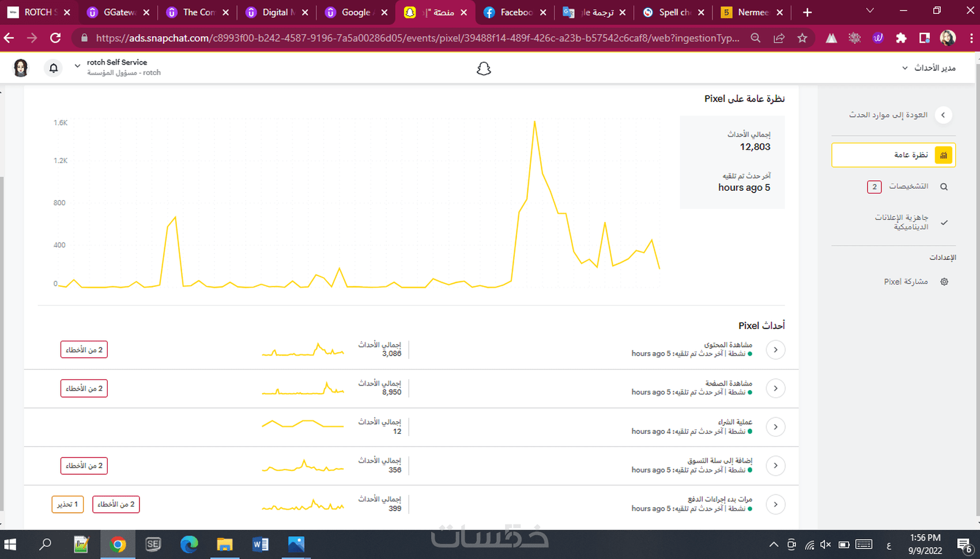Image resolution: width=980 pixels, height=559 pixels.
Task: Switch to the Google browser tab
Action: pos(356,12)
